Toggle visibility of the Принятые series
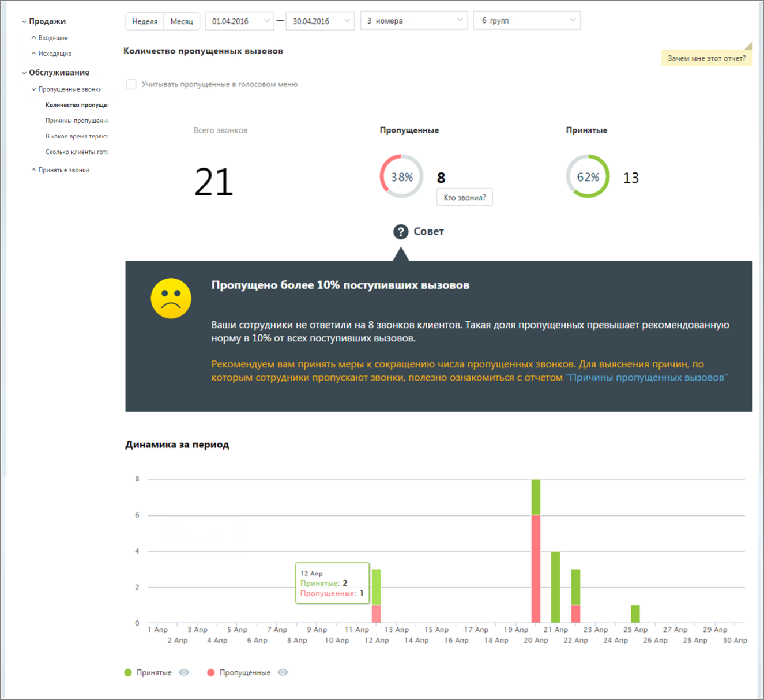This screenshot has width=764, height=700. tap(184, 672)
